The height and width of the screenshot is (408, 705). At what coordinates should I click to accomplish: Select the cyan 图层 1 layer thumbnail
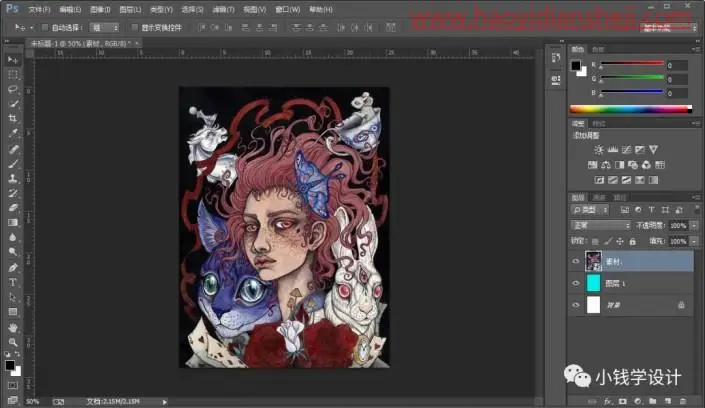[x=593, y=283]
